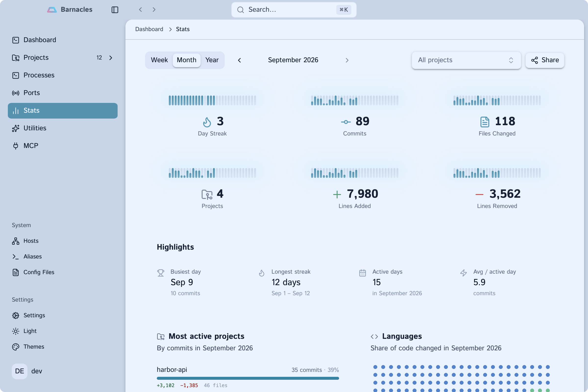Click the Dashboard sidebar icon
Viewport: 588px width, 392px height.
tap(16, 40)
